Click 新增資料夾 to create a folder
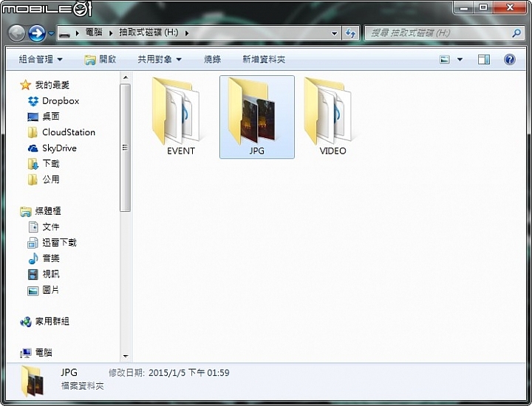Image resolution: width=532 pixels, height=406 pixels. [264, 59]
